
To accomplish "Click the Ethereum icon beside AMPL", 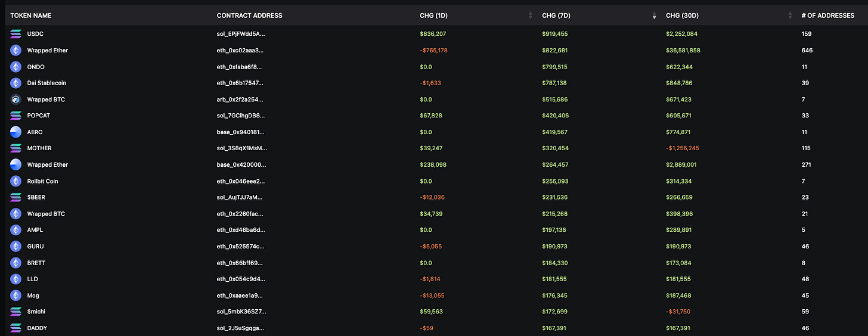I will pos(15,230).
